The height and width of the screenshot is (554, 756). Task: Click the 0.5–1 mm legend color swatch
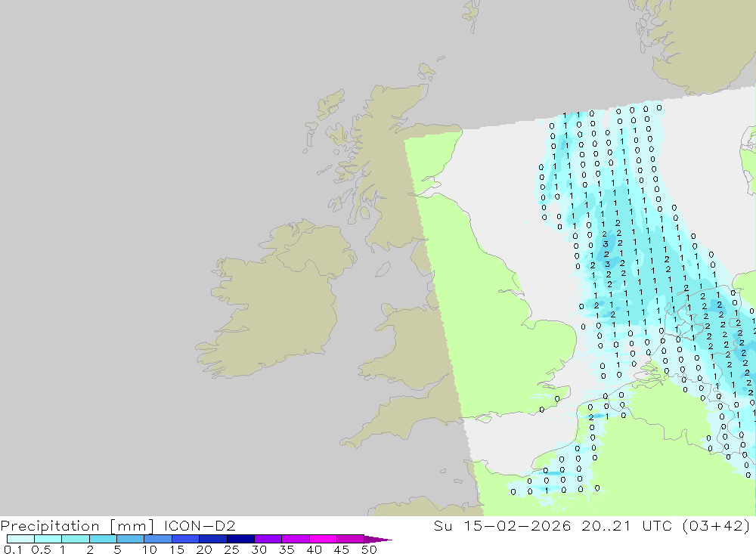coord(48,539)
